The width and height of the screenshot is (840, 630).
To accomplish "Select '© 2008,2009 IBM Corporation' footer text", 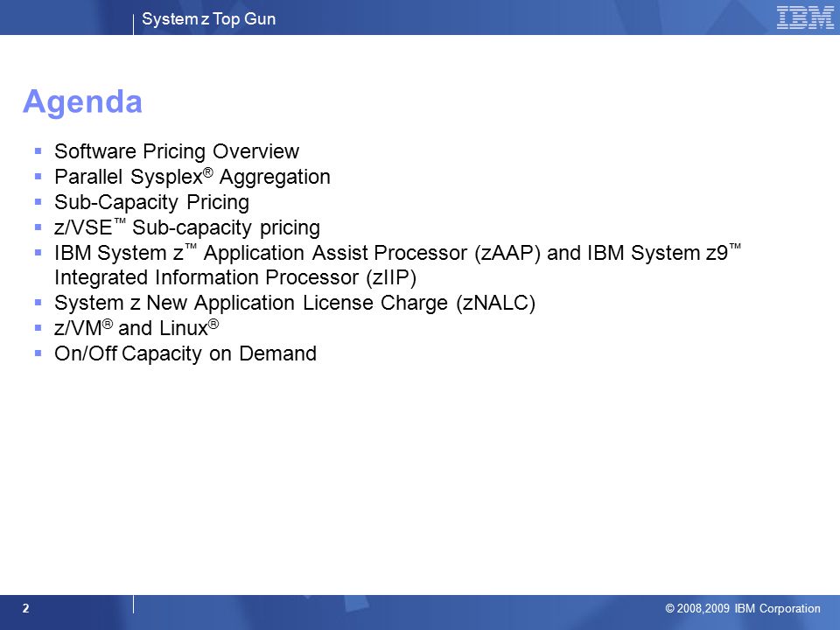I will pos(743,609).
